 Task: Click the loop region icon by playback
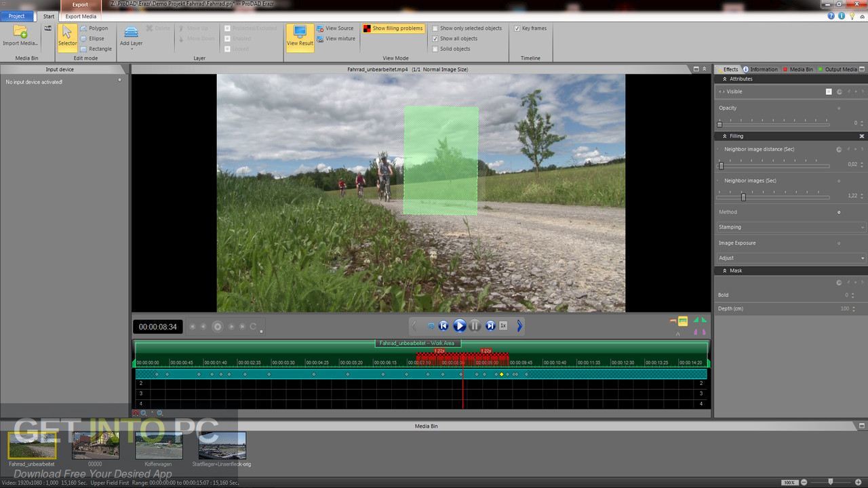pyautogui.click(x=431, y=326)
